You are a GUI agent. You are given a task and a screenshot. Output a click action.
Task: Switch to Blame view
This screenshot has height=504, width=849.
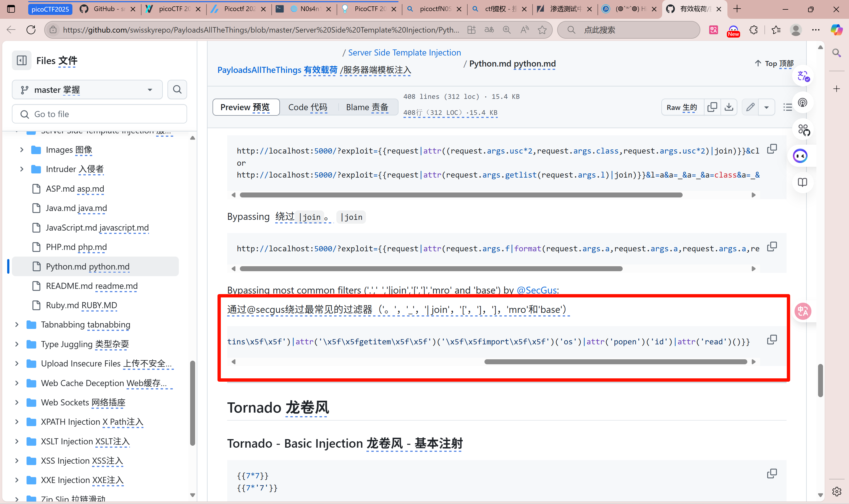pyautogui.click(x=367, y=107)
